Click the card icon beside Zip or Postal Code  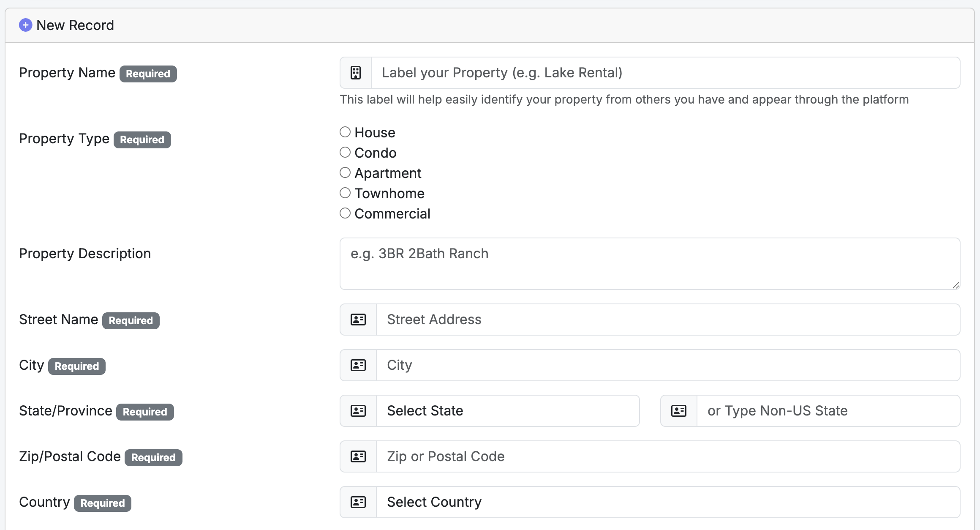click(358, 456)
